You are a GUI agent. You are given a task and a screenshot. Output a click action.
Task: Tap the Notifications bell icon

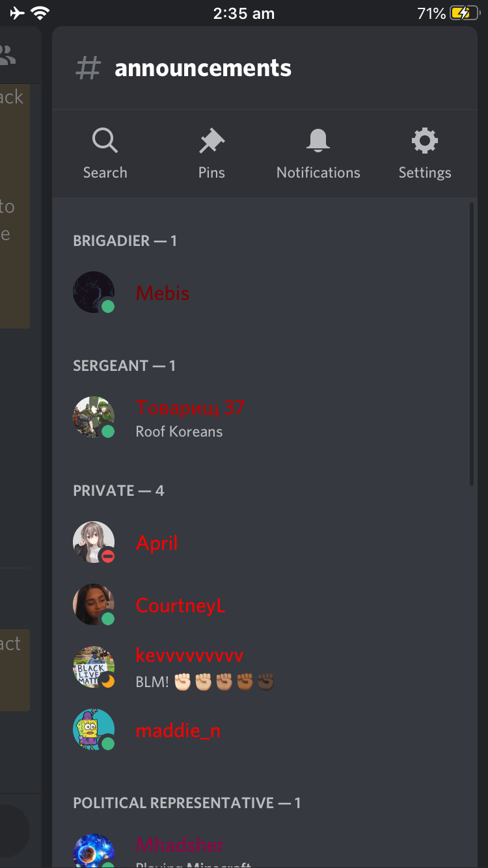pos(318,141)
